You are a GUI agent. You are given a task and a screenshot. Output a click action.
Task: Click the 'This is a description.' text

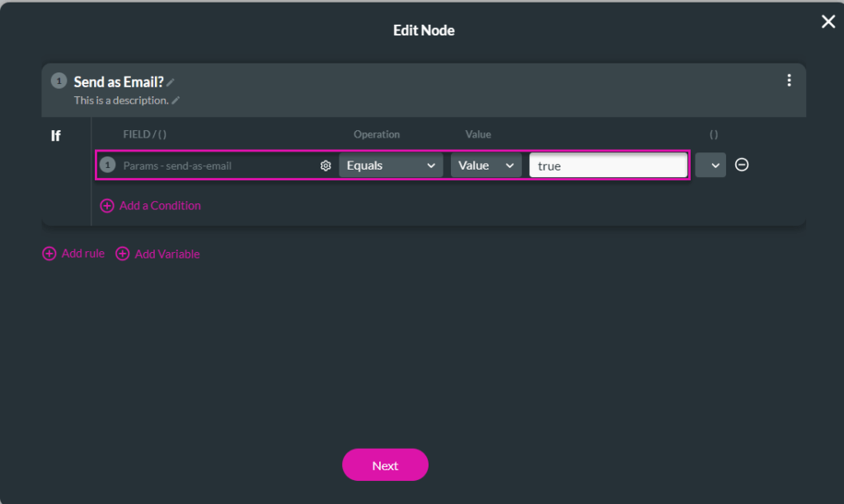(121, 100)
